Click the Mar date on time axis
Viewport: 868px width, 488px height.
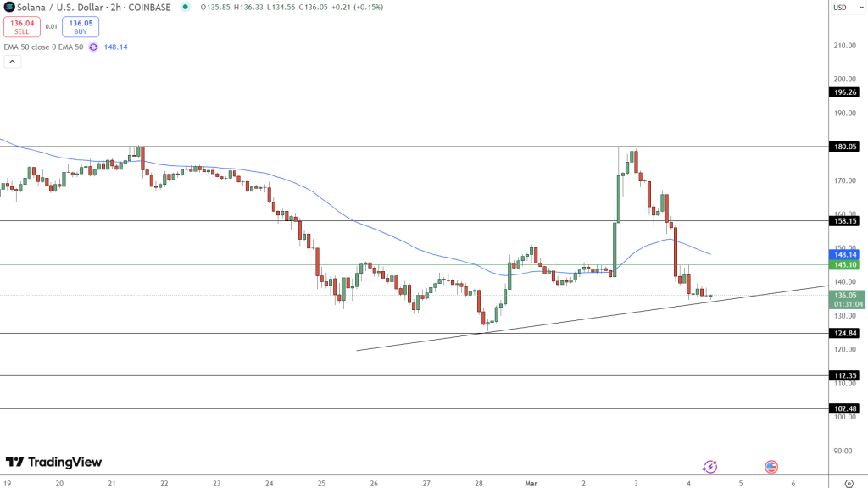pyautogui.click(x=531, y=484)
